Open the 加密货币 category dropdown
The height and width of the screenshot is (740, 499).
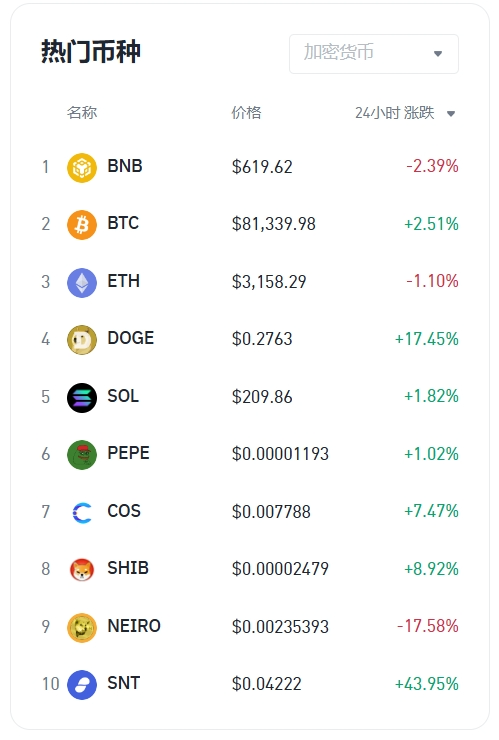coord(373,53)
